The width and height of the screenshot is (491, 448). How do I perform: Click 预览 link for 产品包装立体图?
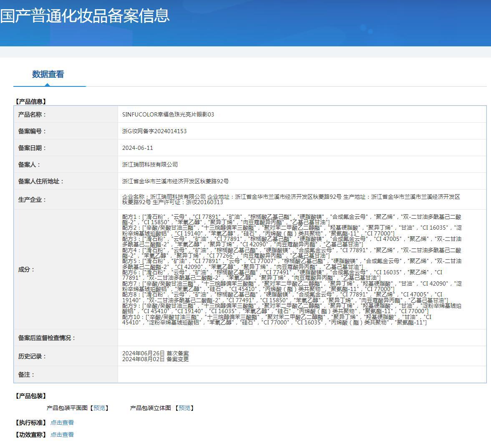[x=184, y=408]
